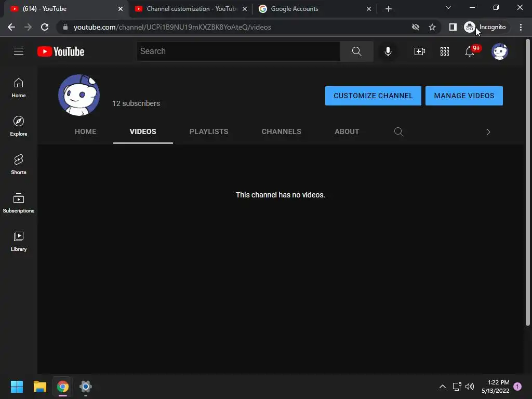Open notifications bell with 9+ badge

point(470,51)
